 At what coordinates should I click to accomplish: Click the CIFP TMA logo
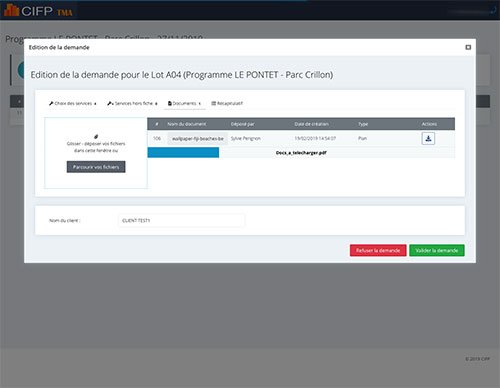coord(39,11)
